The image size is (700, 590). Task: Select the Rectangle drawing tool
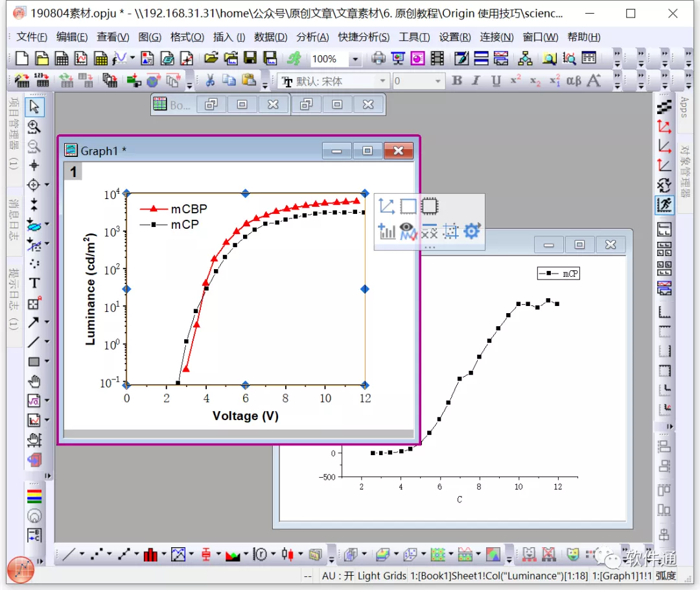pos(34,361)
